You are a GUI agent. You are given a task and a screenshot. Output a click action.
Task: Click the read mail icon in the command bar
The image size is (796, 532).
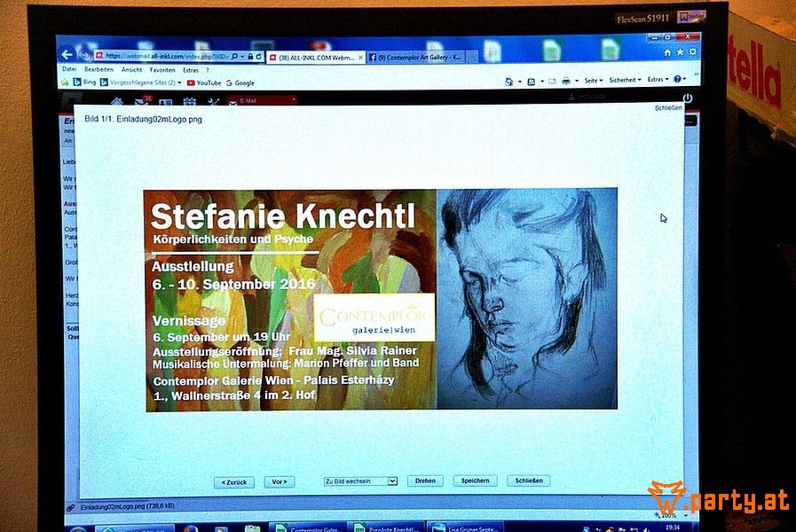552,82
